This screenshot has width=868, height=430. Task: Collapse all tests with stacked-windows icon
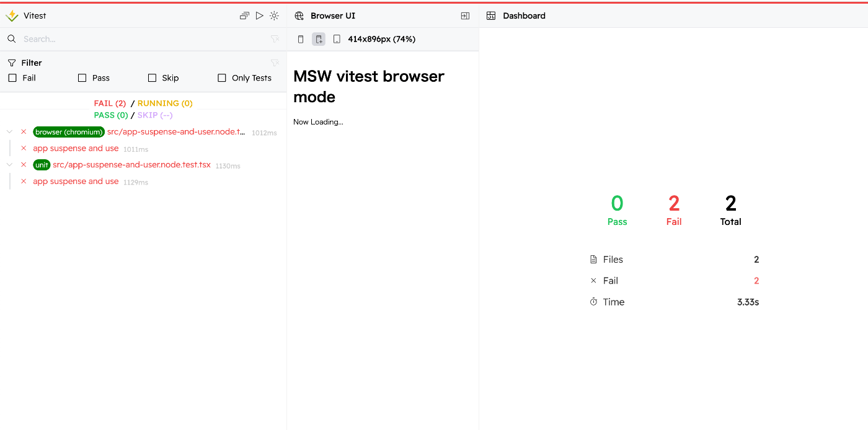point(244,15)
